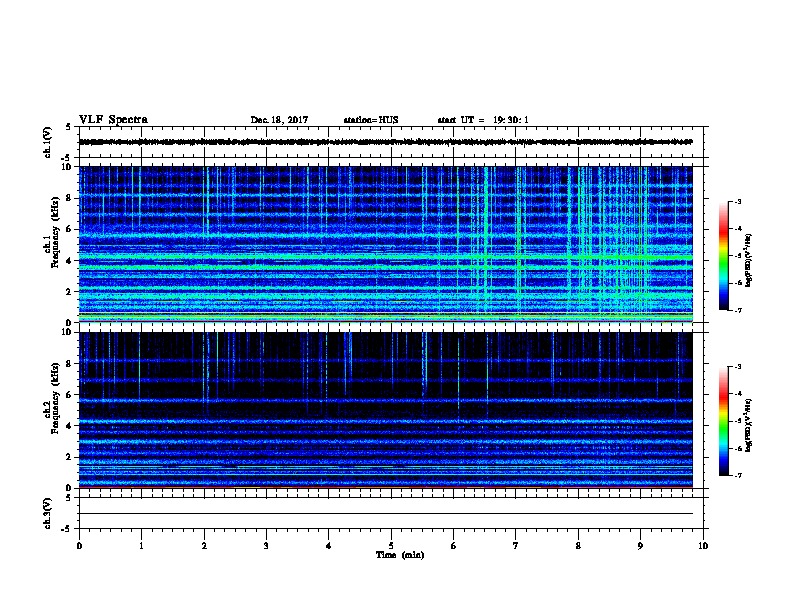Select the "start UT = 19:30: 1" text
This screenshot has height=612, width=792.
pos(483,120)
